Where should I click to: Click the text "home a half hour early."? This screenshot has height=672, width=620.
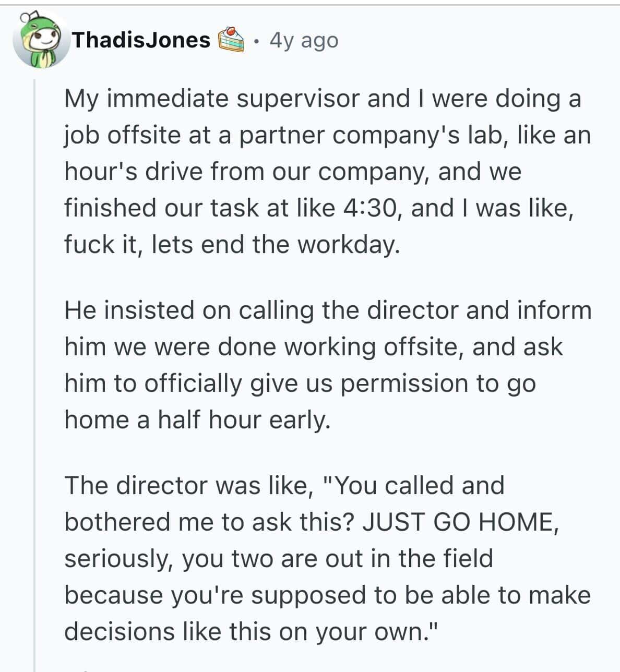(197, 420)
